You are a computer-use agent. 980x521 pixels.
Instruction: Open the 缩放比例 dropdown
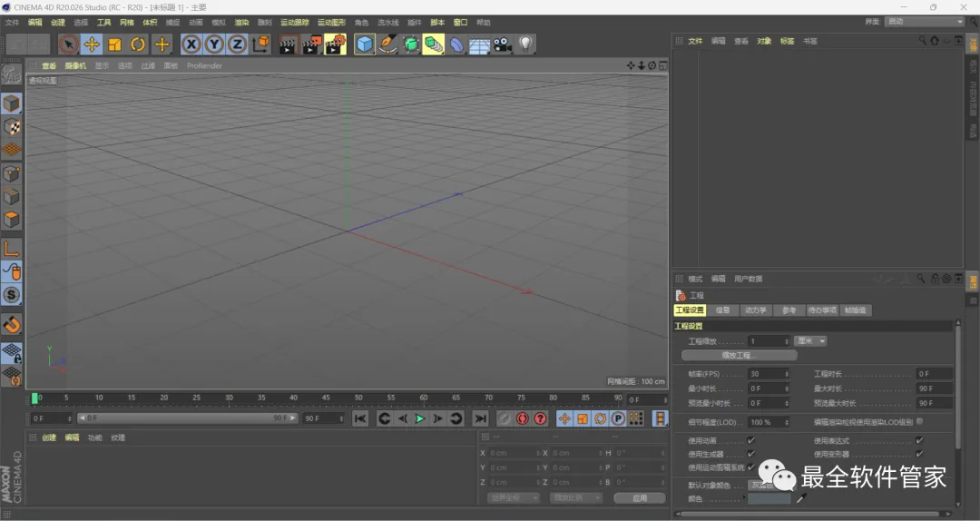pos(575,498)
